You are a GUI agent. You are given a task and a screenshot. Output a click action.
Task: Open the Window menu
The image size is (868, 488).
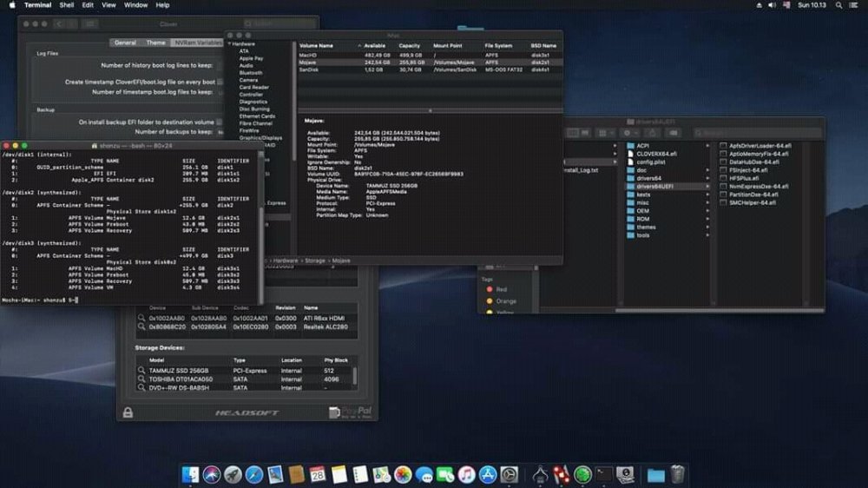(x=135, y=5)
